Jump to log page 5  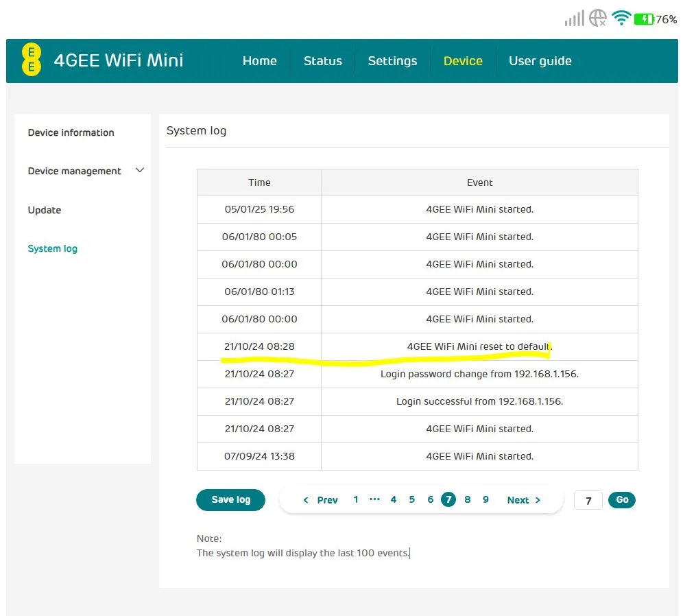point(412,499)
